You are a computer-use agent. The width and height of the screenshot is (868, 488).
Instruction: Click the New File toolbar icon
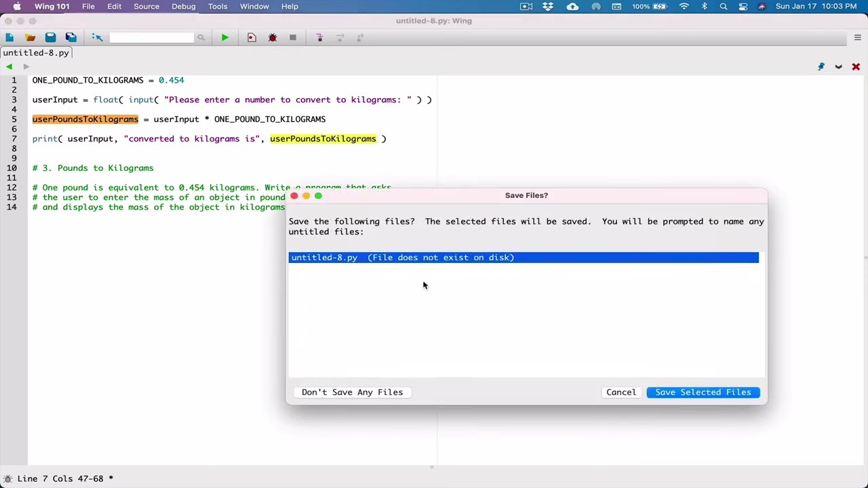coord(9,37)
